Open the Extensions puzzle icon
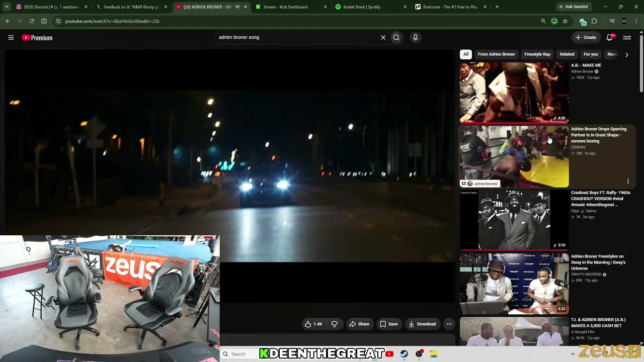The height and width of the screenshot is (362, 644). tap(594, 21)
